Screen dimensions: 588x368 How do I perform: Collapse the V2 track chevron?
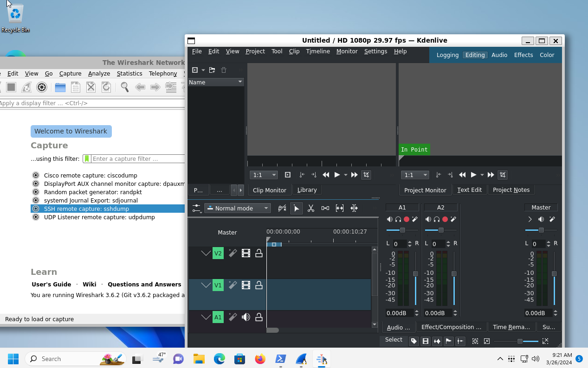point(206,253)
